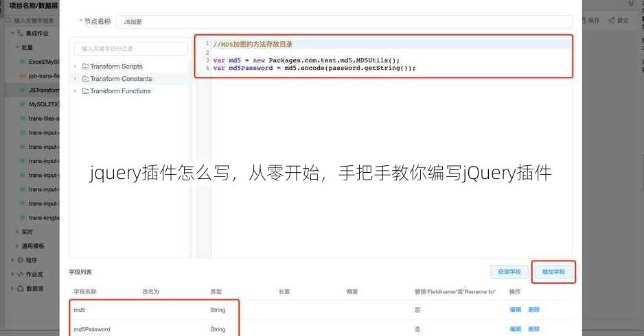Click the md5 field name cell
Screen dimensions: 644x336
click(79, 310)
